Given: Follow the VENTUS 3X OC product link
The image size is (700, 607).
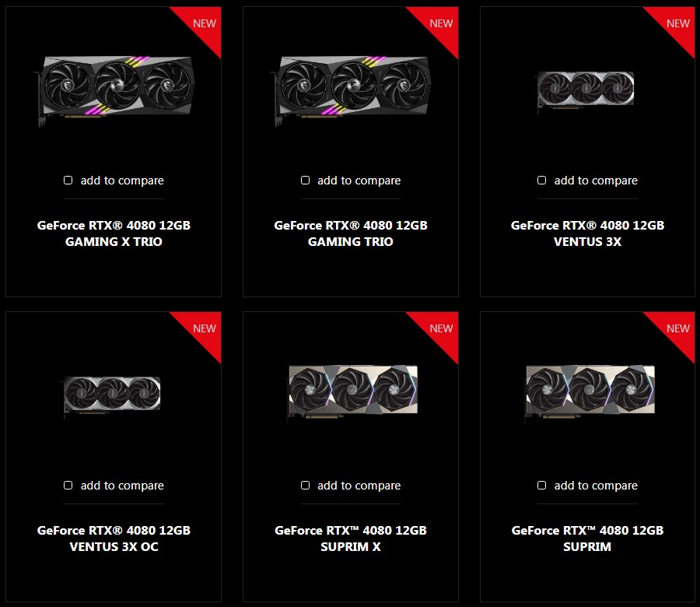Looking at the screenshot, I should click(114, 539).
